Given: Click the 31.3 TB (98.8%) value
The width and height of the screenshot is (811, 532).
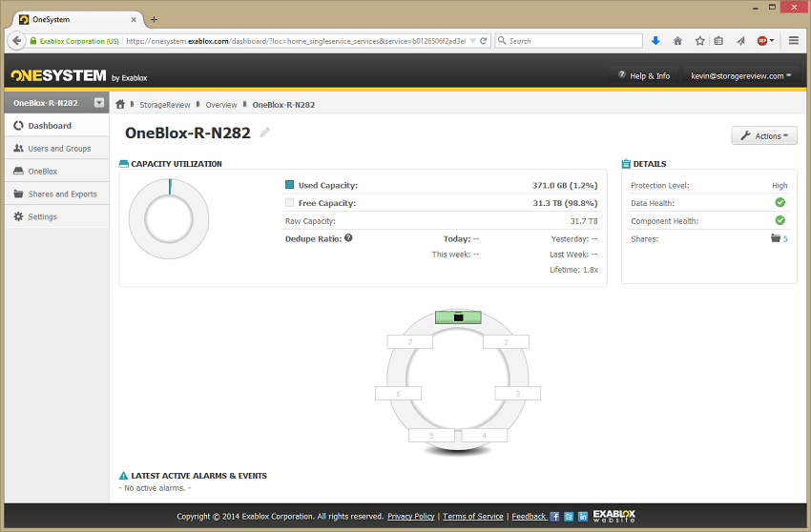Looking at the screenshot, I should coord(565,203).
